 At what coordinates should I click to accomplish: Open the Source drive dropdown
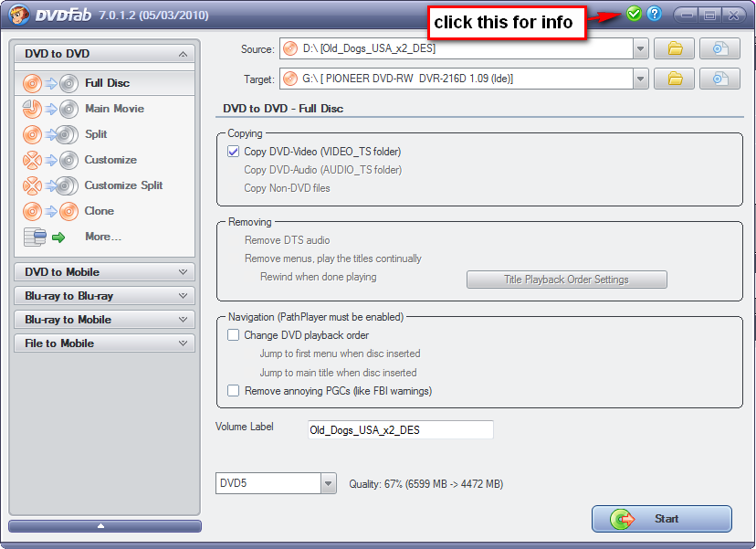click(x=640, y=48)
